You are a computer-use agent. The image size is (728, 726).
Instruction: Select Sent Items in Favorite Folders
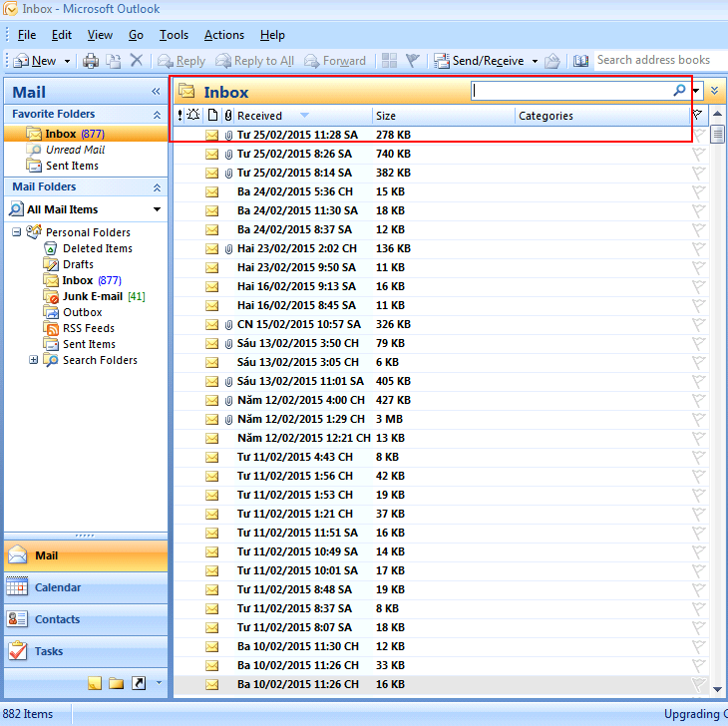pos(72,166)
